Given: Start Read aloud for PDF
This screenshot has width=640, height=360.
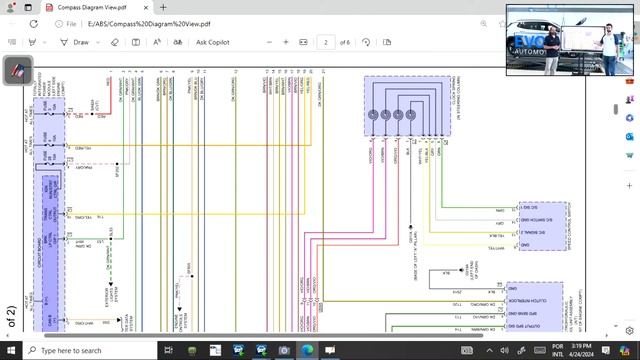Looking at the screenshot, I should tap(157, 42).
